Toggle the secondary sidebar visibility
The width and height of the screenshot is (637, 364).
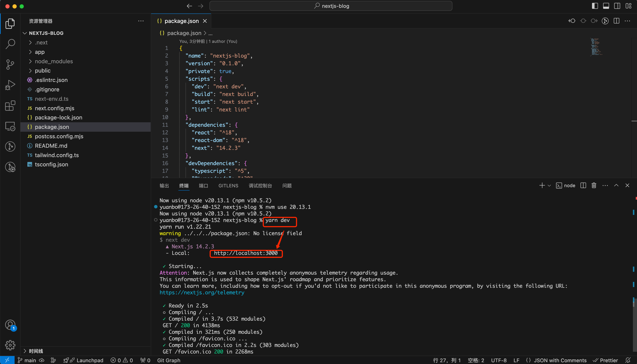pyautogui.click(x=617, y=6)
